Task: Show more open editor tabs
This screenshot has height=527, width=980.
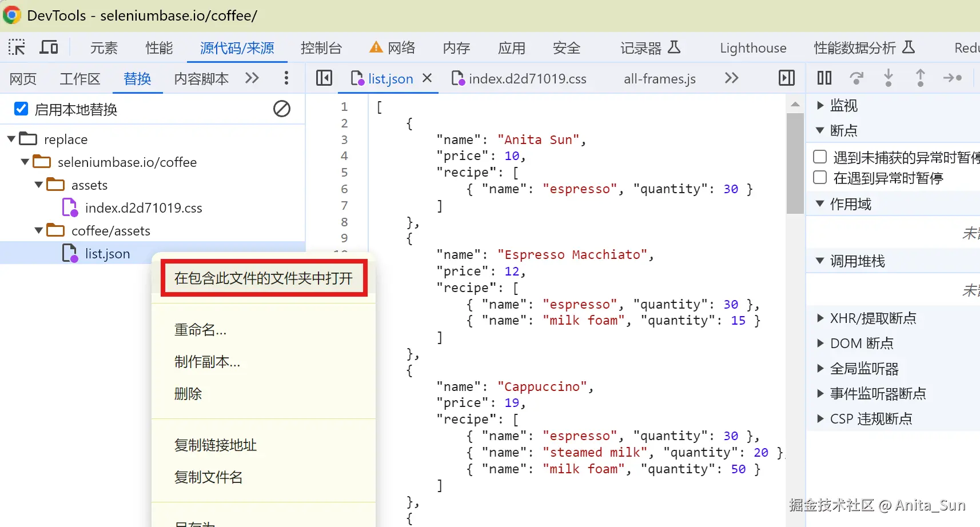Action: pos(732,78)
